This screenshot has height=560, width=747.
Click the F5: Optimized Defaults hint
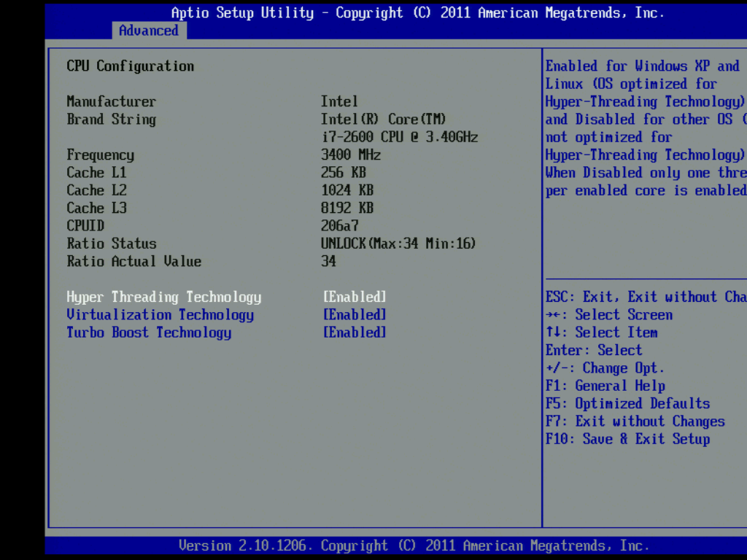click(628, 404)
